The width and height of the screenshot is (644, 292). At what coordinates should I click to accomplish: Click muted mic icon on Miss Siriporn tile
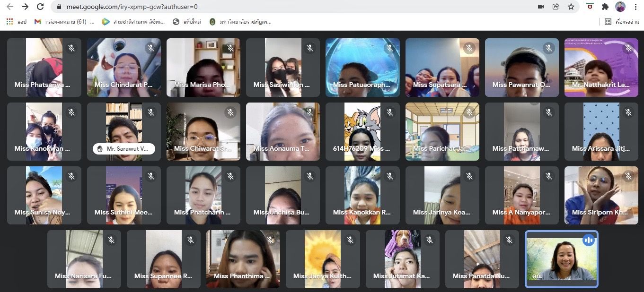coord(628,176)
